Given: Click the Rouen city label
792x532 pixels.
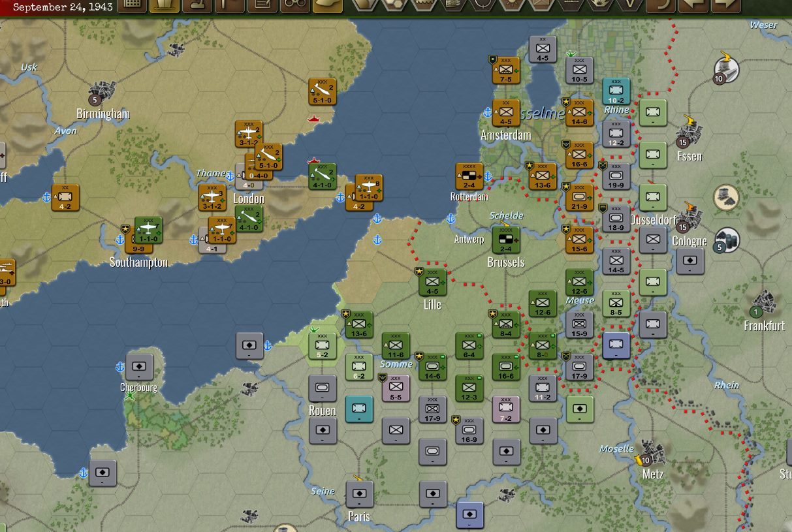Looking at the screenshot, I should click(x=323, y=411).
